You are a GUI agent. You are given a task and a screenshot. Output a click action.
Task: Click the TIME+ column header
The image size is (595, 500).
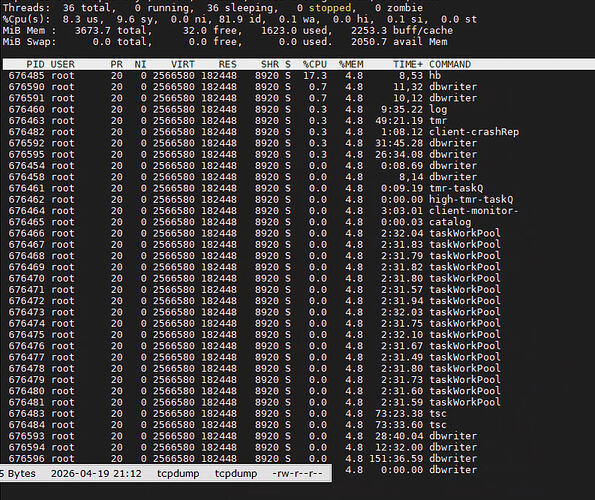coord(408,64)
